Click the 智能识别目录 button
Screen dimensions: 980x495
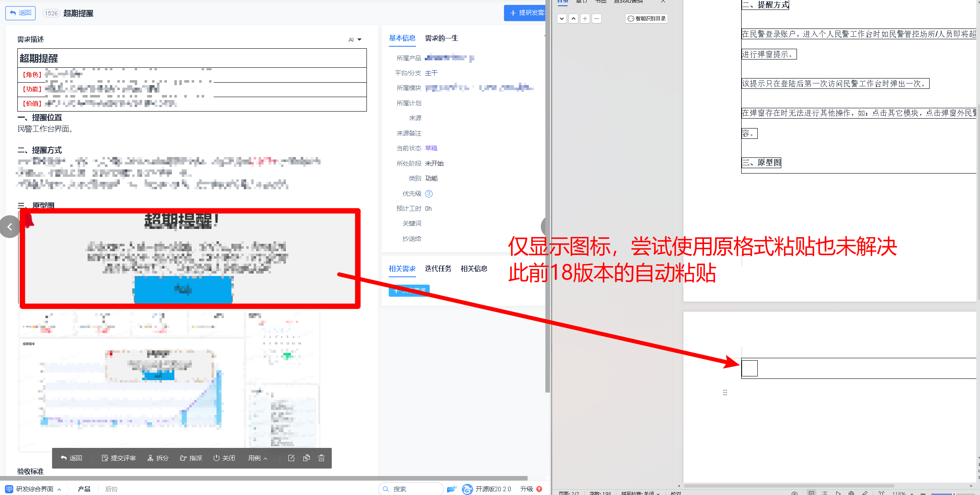tap(647, 19)
